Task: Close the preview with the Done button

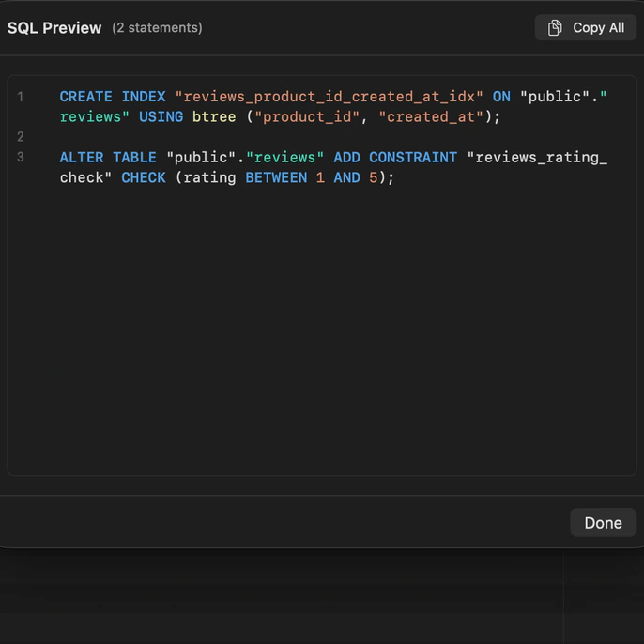Action: point(603,522)
